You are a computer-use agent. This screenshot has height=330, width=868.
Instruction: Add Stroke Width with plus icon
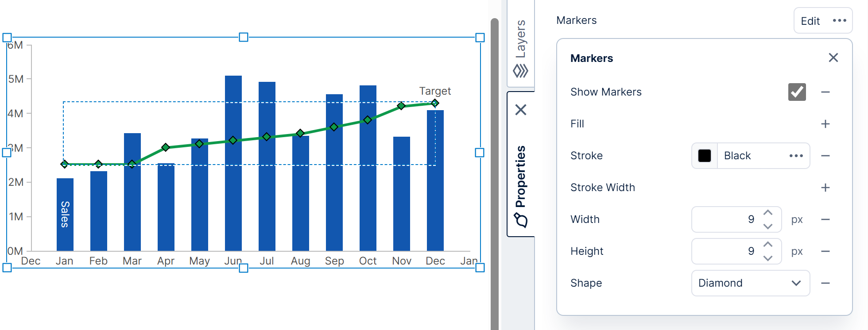(x=825, y=188)
